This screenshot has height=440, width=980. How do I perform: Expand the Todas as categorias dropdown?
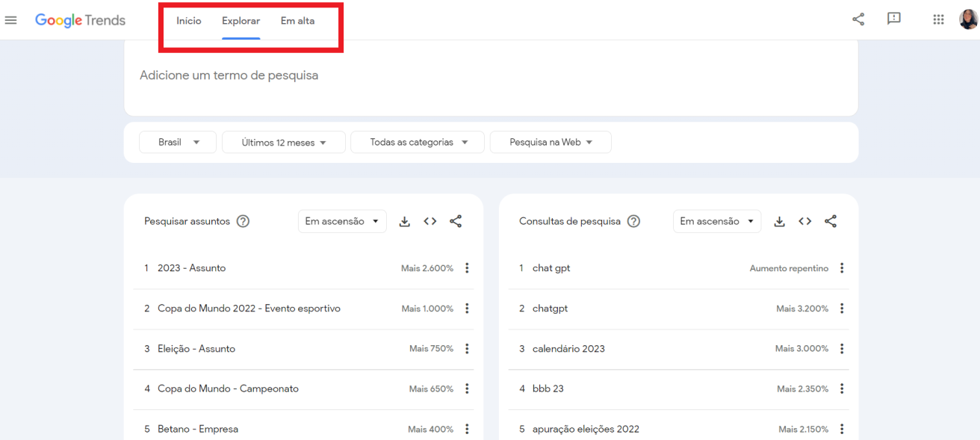[x=418, y=142]
